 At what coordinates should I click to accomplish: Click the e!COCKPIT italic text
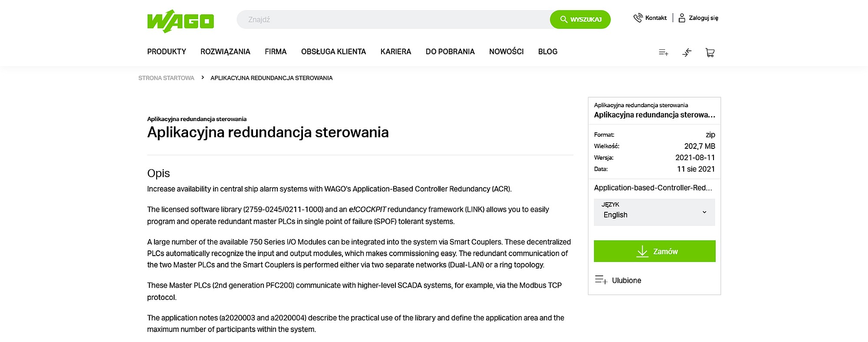367,210
